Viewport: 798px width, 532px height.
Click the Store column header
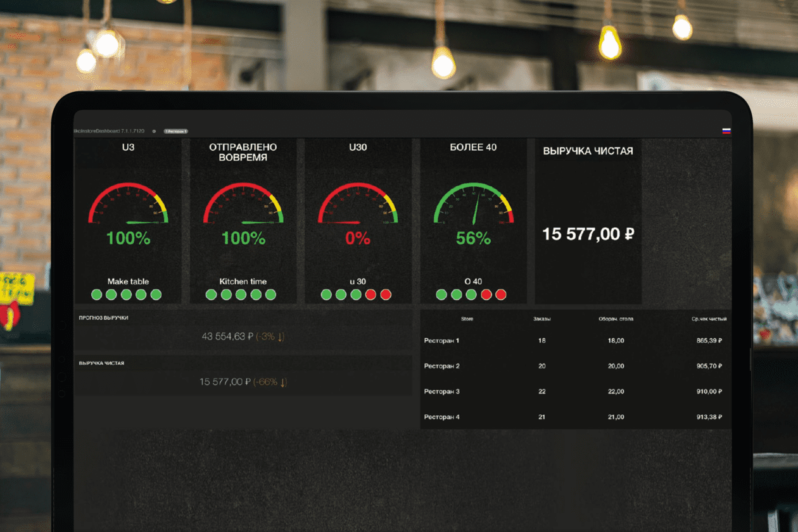click(x=467, y=319)
